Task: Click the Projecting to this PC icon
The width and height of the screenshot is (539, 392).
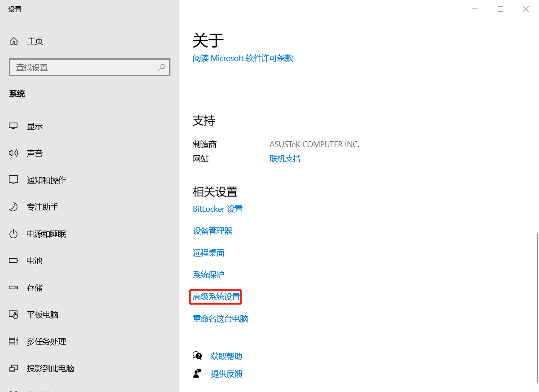Action: pyautogui.click(x=13, y=368)
